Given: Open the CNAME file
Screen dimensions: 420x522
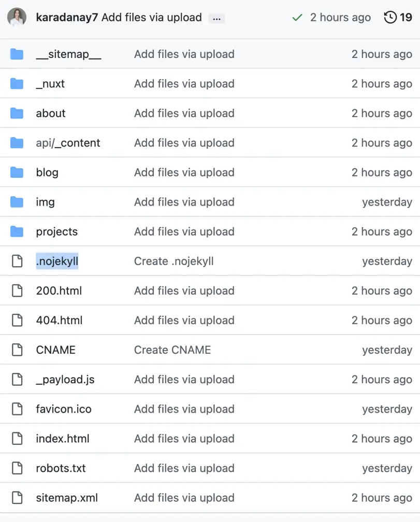Looking at the screenshot, I should (x=55, y=350).
